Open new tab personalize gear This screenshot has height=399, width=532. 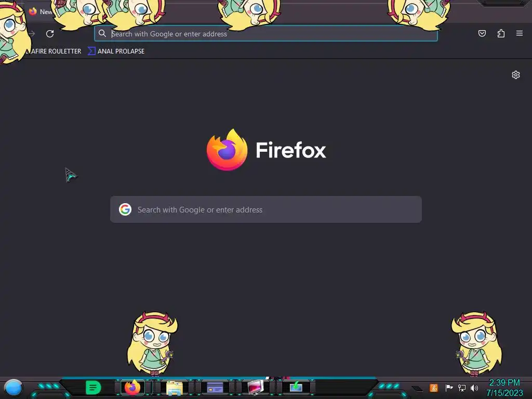pos(516,75)
